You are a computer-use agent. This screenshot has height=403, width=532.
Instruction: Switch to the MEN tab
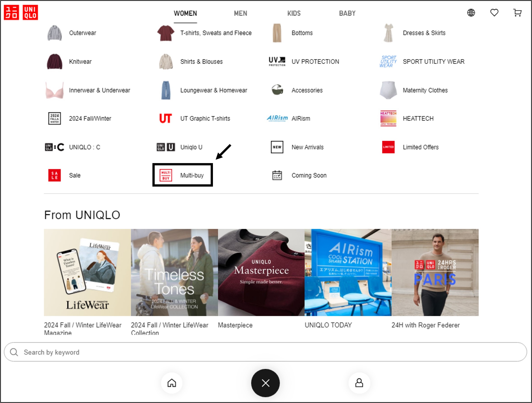[240, 13]
